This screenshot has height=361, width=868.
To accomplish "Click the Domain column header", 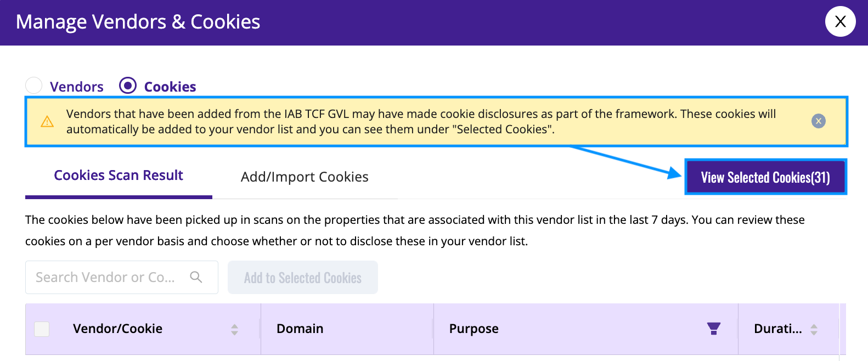I will click(300, 329).
